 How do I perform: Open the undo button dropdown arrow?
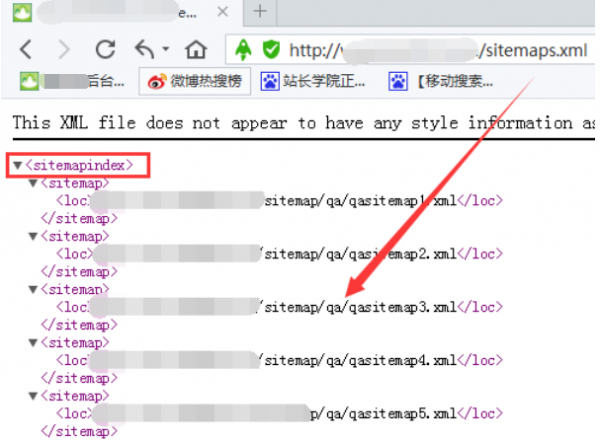coord(166,50)
